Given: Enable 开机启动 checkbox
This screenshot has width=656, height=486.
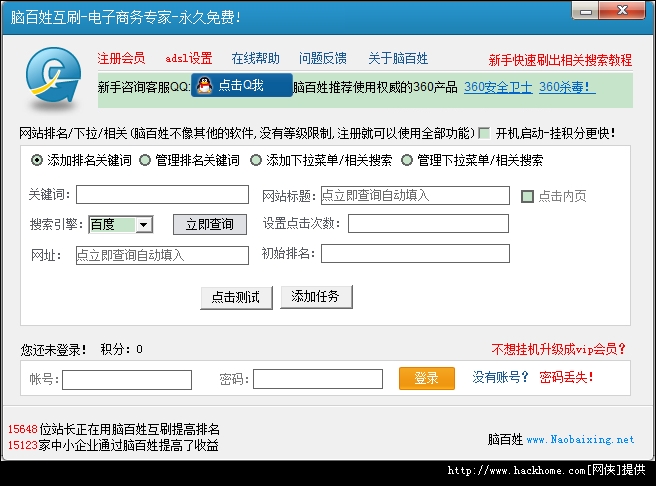Looking at the screenshot, I should click(x=484, y=133).
